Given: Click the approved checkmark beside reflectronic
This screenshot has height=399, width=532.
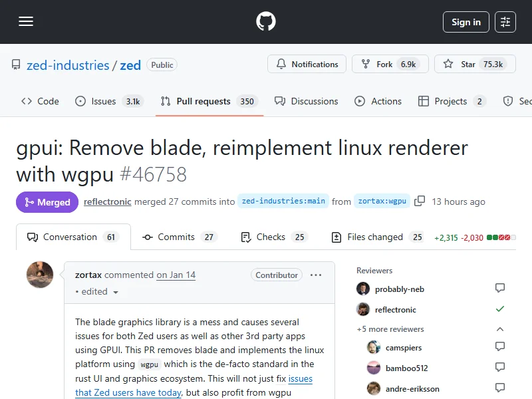Looking at the screenshot, I should pyautogui.click(x=500, y=309).
